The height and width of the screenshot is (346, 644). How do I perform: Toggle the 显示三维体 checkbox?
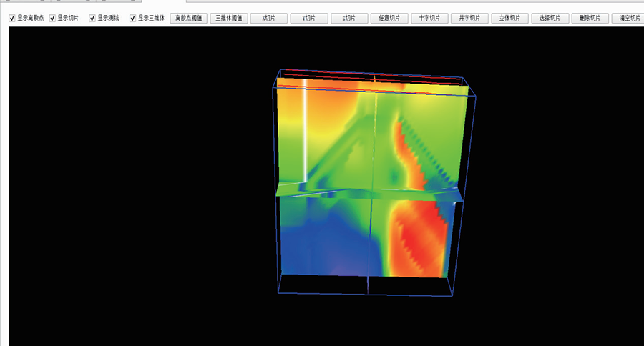(132, 18)
